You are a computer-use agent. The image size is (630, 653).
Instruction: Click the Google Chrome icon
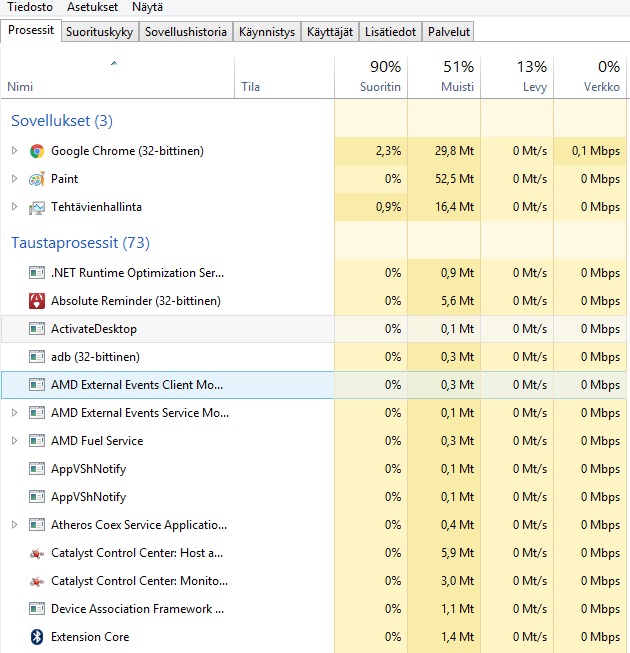37,151
